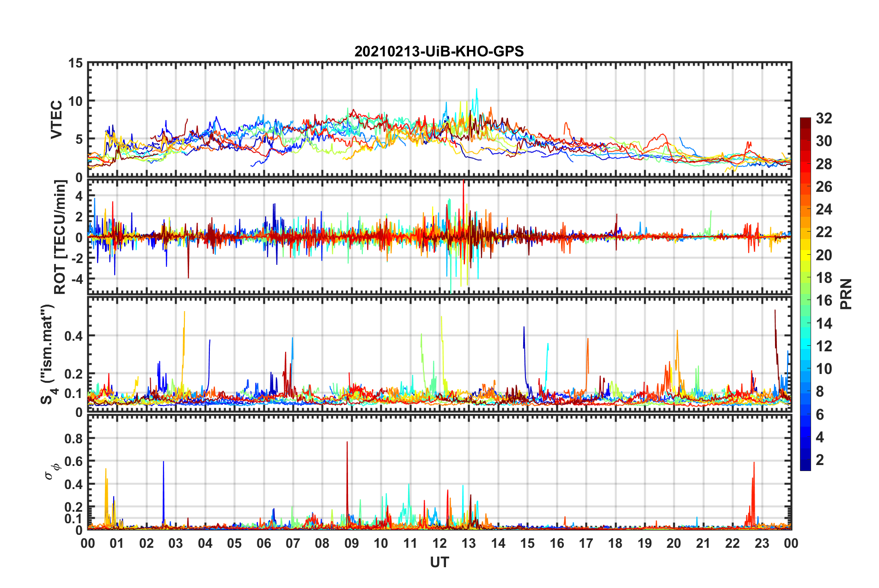Select S4 axis tick value "0.1"
Screen dimensions: 879x588
pyautogui.click(x=73, y=393)
